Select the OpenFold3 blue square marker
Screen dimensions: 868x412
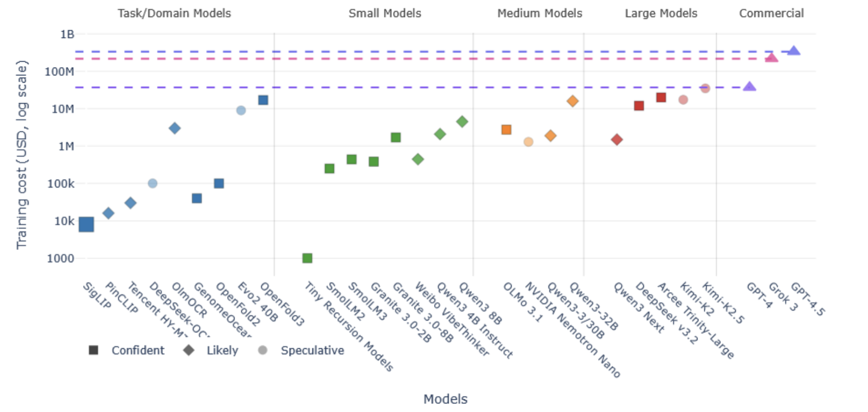pos(263,100)
